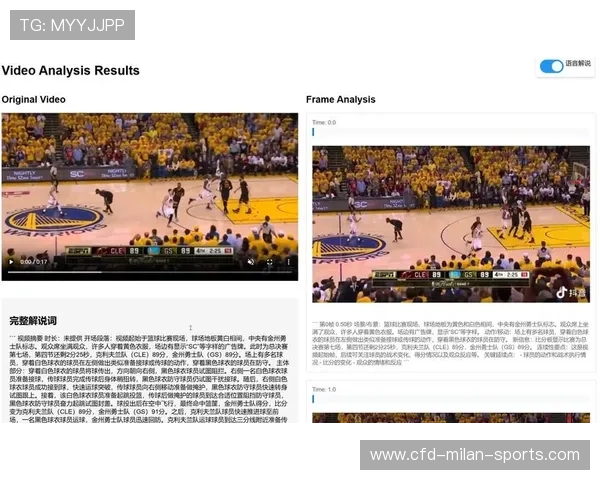Viewport: 600px width, 480px height.
Task: Click the 0:00 / 0:17 time display
Action: tap(33, 262)
